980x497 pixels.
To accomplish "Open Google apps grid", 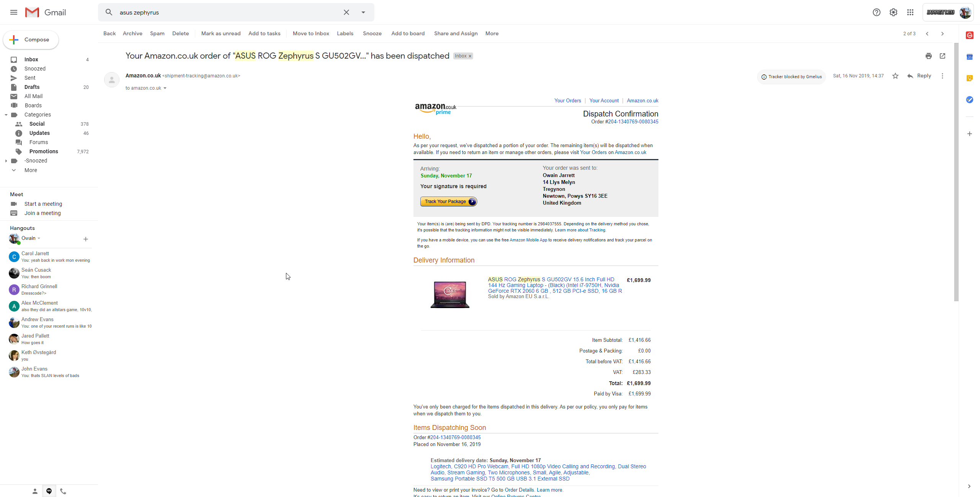I will coord(910,12).
